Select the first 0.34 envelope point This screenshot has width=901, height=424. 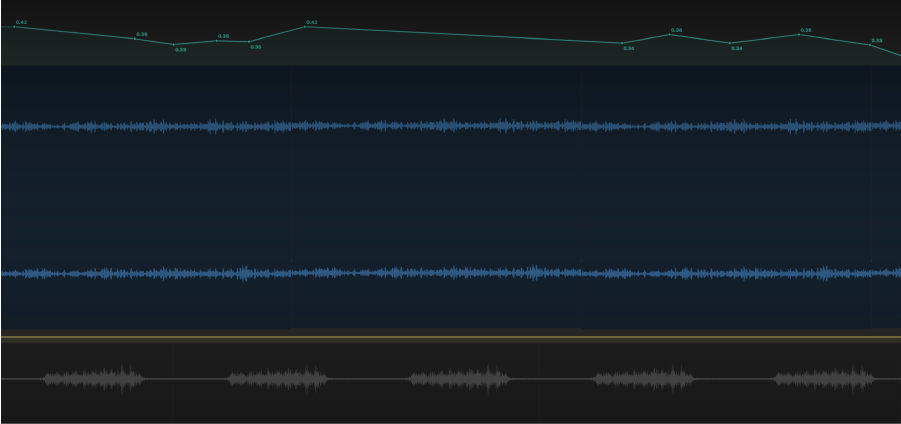(x=622, y=43)
